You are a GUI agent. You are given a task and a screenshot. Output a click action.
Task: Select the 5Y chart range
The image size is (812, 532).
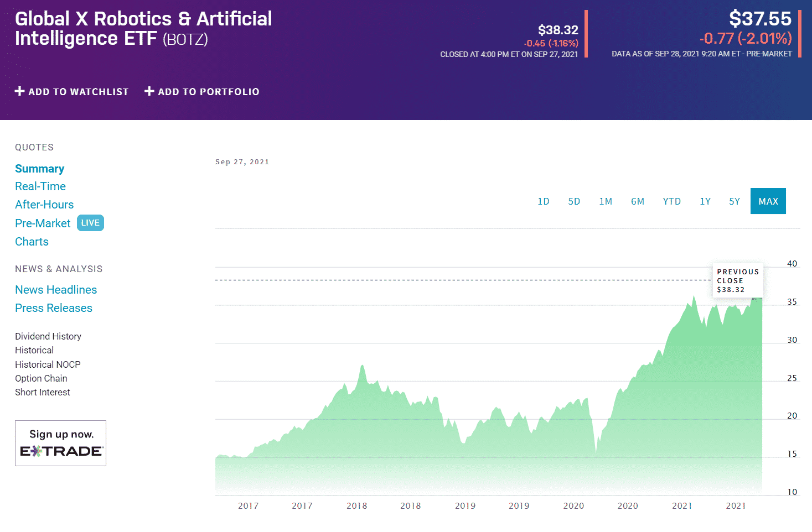coord(735,201)
